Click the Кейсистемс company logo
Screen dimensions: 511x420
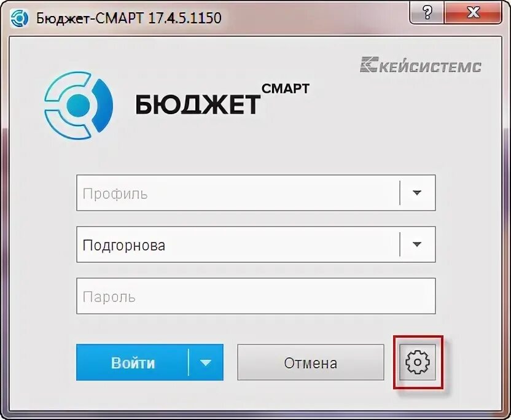420,64
